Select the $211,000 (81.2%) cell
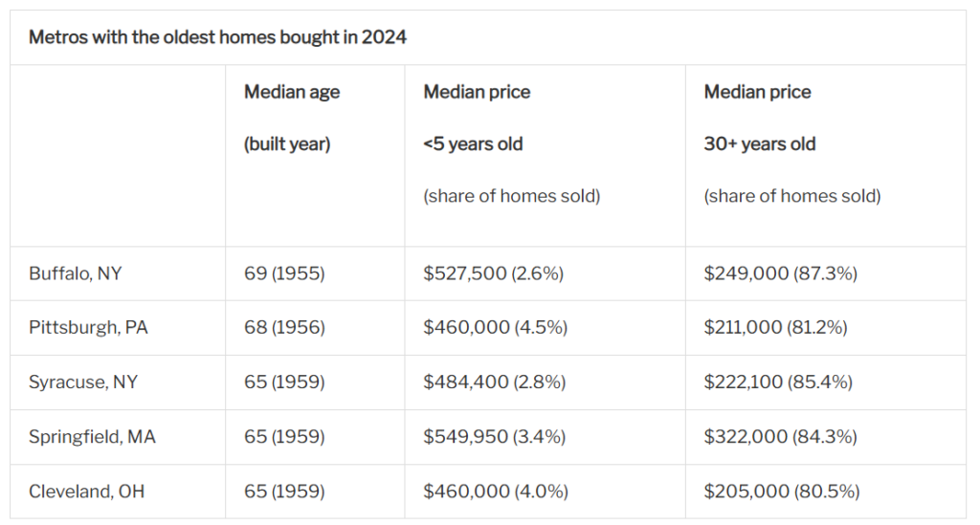 (775, 328)
